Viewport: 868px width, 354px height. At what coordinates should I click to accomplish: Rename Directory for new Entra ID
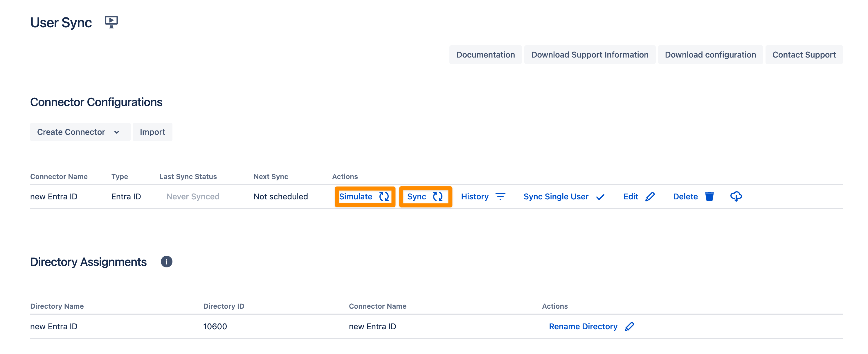[591, 326]
